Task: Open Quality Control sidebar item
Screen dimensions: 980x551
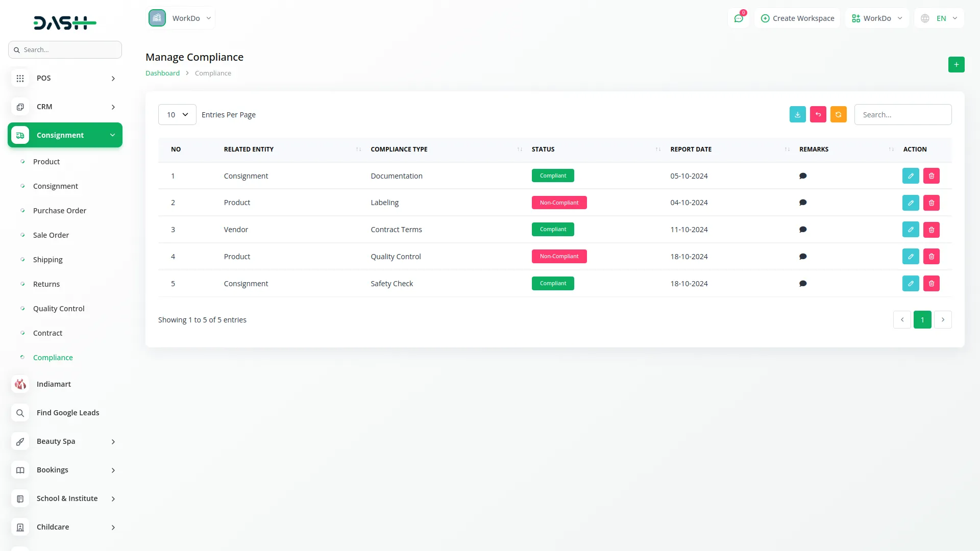Action: (x=59, y=309)
